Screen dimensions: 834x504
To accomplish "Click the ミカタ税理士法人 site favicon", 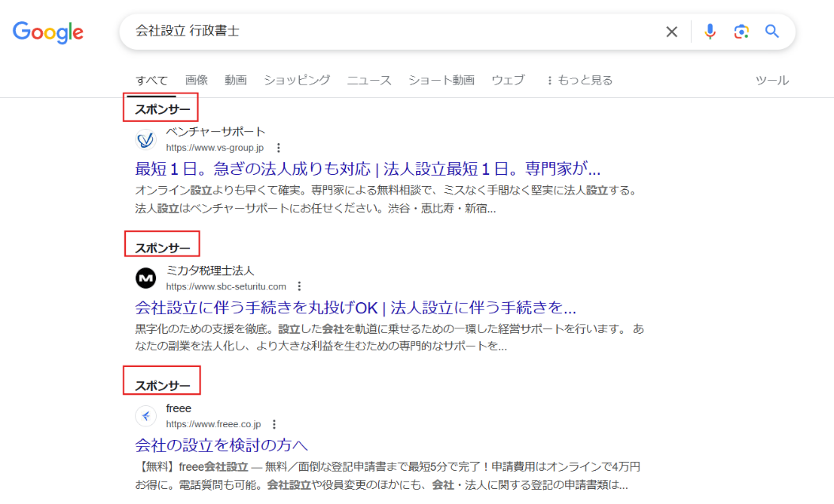I will point(146,277).
